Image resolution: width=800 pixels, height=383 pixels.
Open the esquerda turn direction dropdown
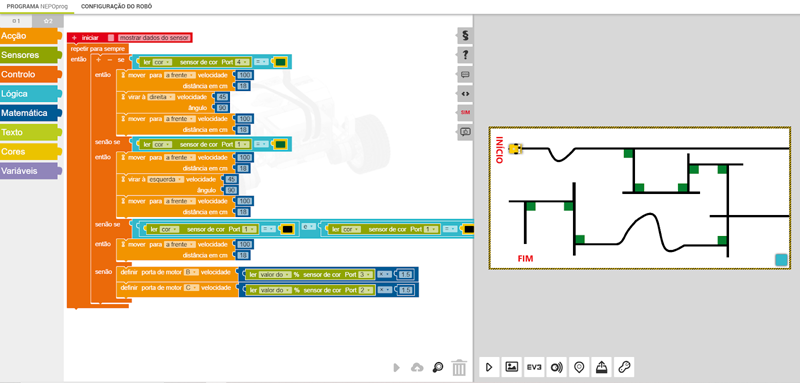(x=165, y=180)
